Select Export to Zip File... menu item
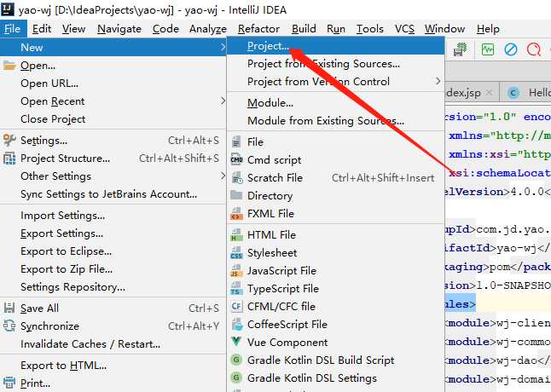The image size is (551, 392). 113,269
